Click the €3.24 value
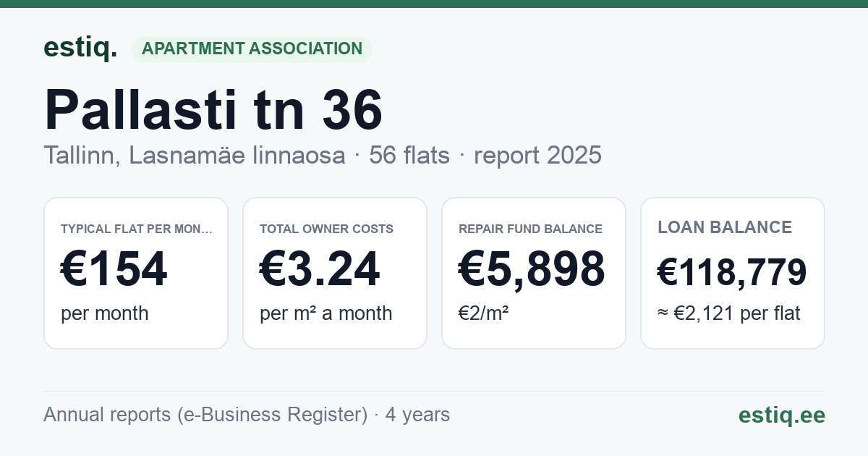 pos(320,269)
